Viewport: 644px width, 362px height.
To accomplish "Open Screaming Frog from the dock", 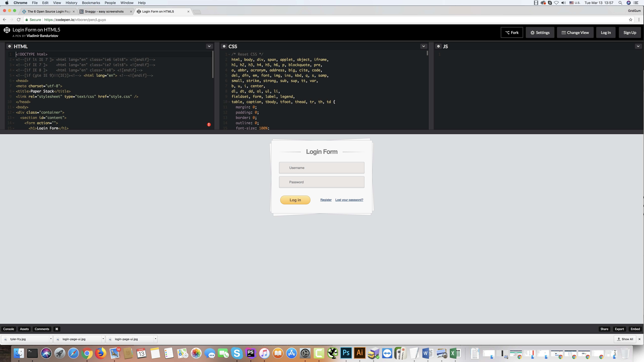I will (332, 353).
